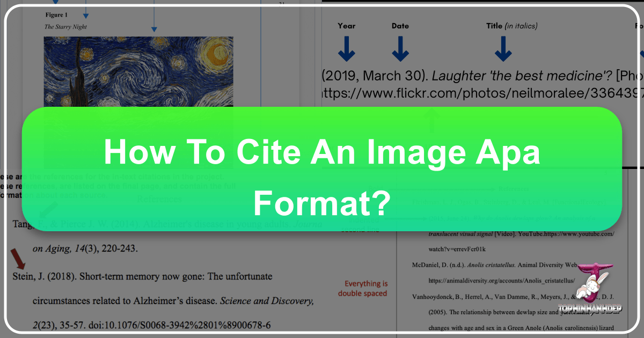Click the green How To Cite banner
The image size is (644, 338).
pos(322,169)
